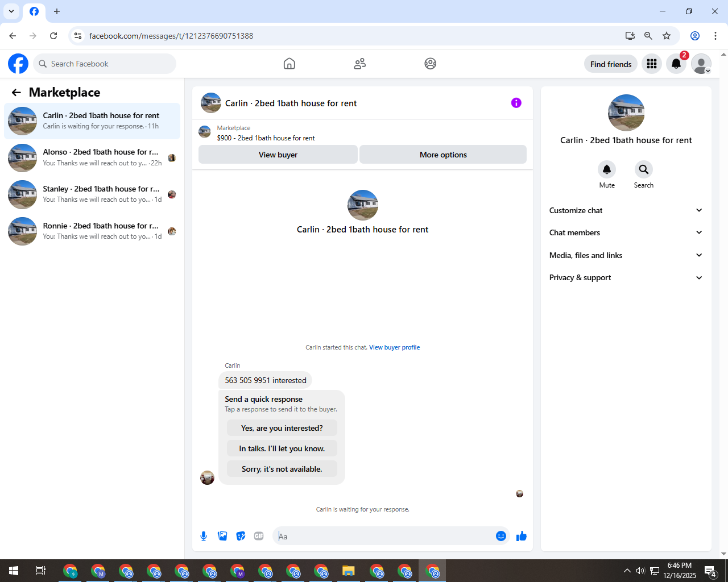Mute the Carlin conversation
Screen dimensions: 728x582
click(x=607, y=169)
